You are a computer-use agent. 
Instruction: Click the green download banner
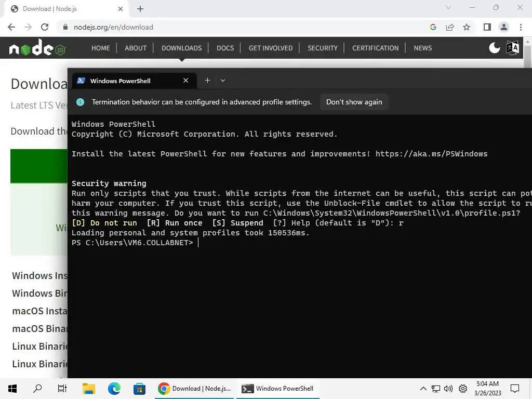coord(39,166)
